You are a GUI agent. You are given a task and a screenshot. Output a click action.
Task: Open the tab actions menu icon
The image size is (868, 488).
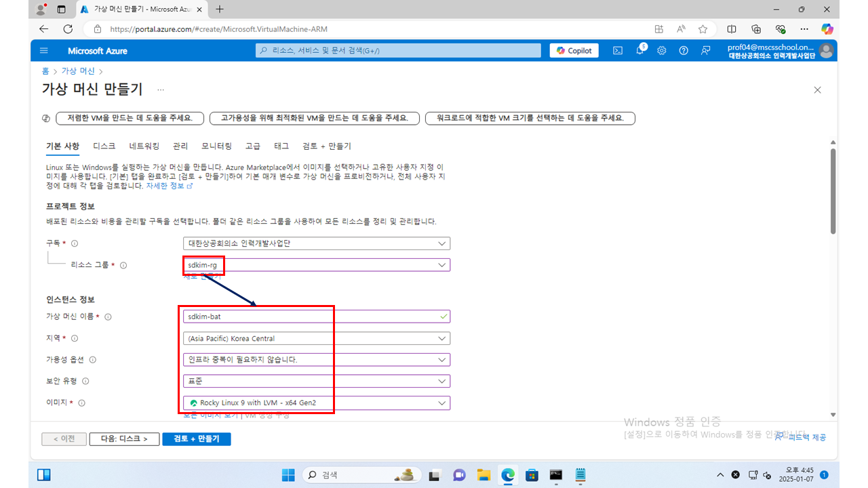[61, 10]
